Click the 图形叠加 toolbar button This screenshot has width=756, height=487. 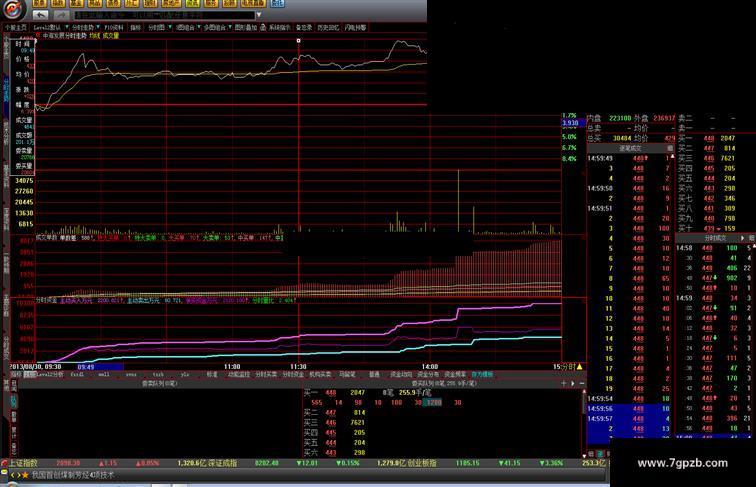point(246,27)
